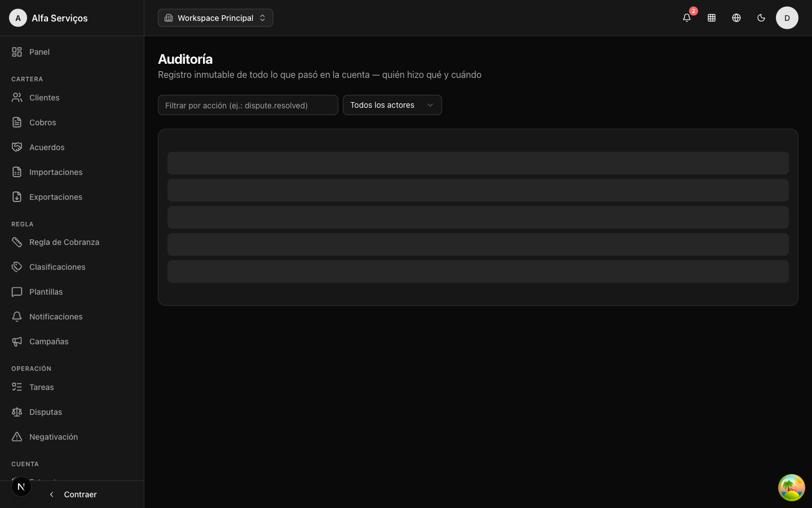Click the Acuerdos handshake icon
The height and width of the screenshot is (508, 812).
[17, 147]
